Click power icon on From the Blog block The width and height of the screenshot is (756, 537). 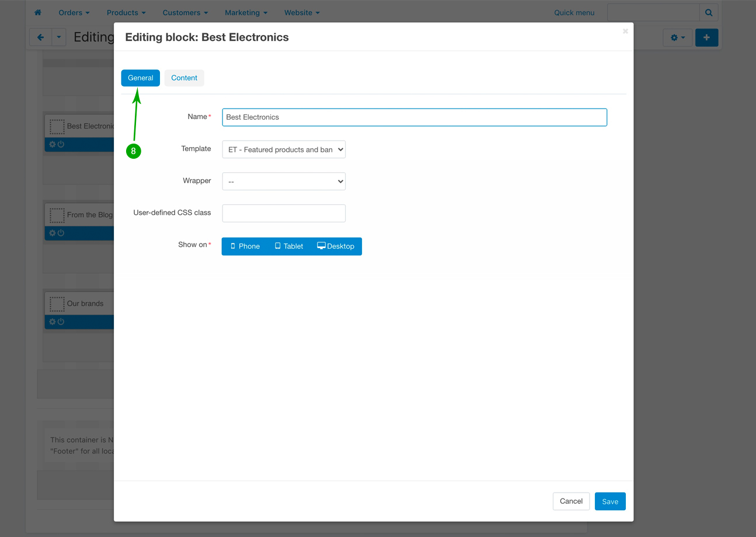click(x=61, y=233)
